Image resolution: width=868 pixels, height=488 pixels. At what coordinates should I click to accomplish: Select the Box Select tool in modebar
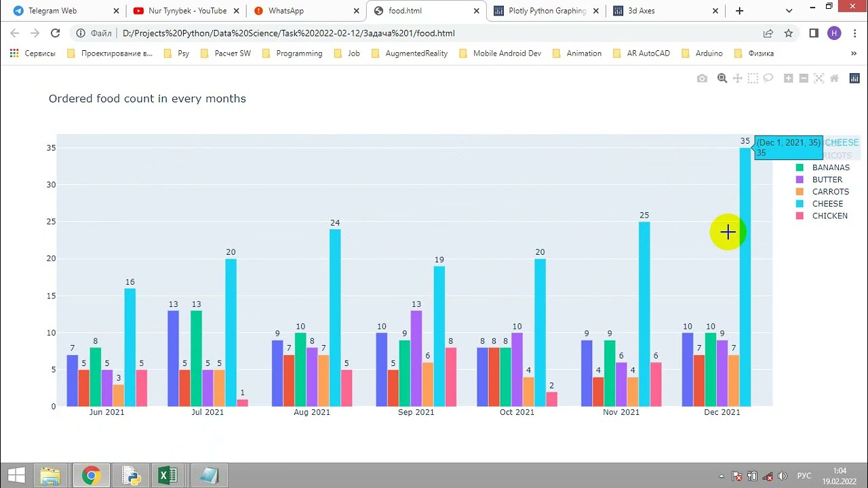[x=753, y=79]
